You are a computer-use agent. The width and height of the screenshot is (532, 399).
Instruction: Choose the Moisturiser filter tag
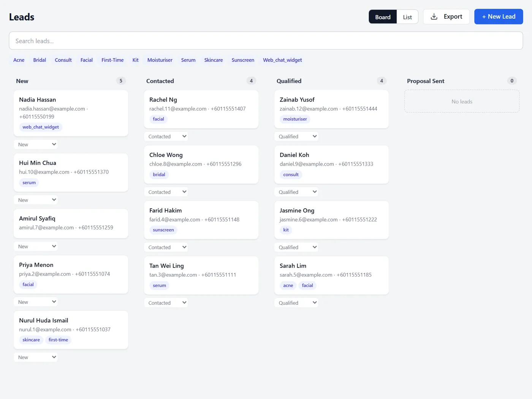click(160, 60)
